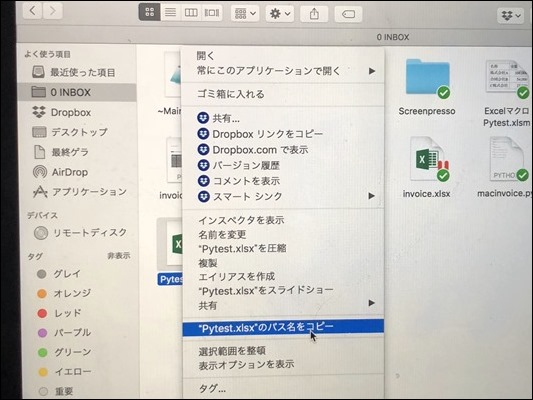Choose Dropbox リンクをコピー
This screenshot has height=400, width=533.
(x=283, y=134)
